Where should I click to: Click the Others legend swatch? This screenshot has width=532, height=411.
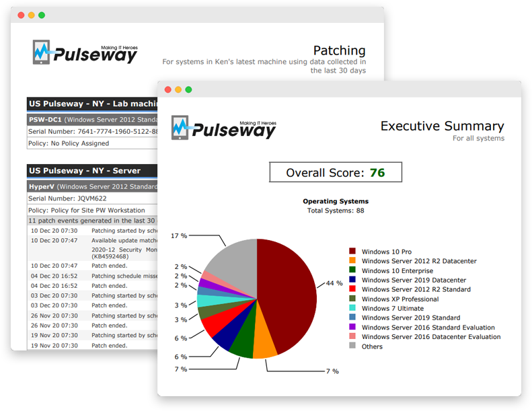pyautogui.click(x=352, y=346)
